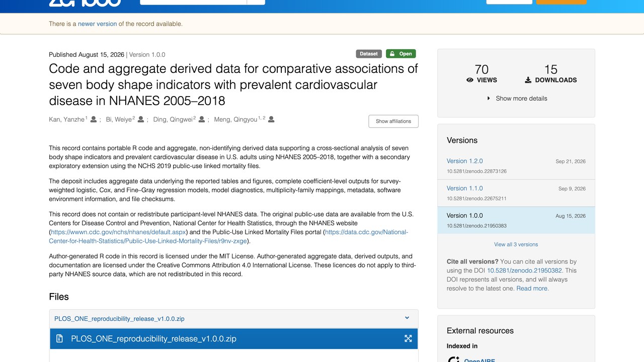Click the download icon next to DOWNLOADS
The image size is (644, 362).
[x=528, y=80]
